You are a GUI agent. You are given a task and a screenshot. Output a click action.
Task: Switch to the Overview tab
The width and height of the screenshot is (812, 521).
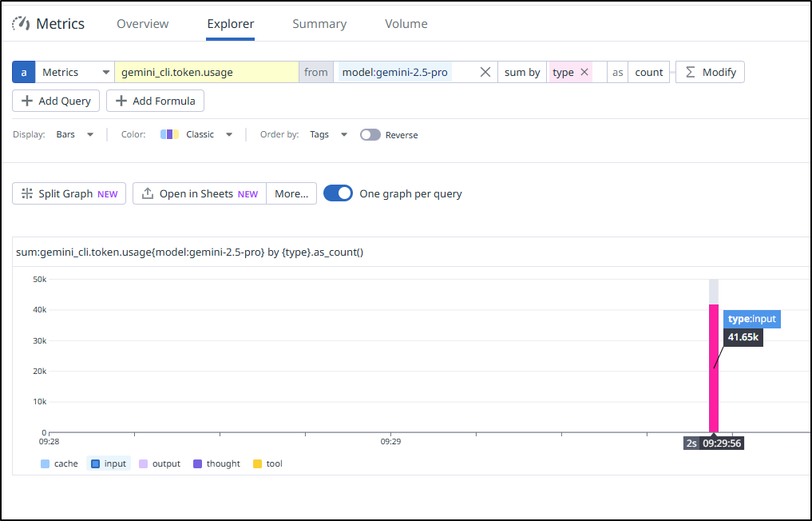[142, 24]
